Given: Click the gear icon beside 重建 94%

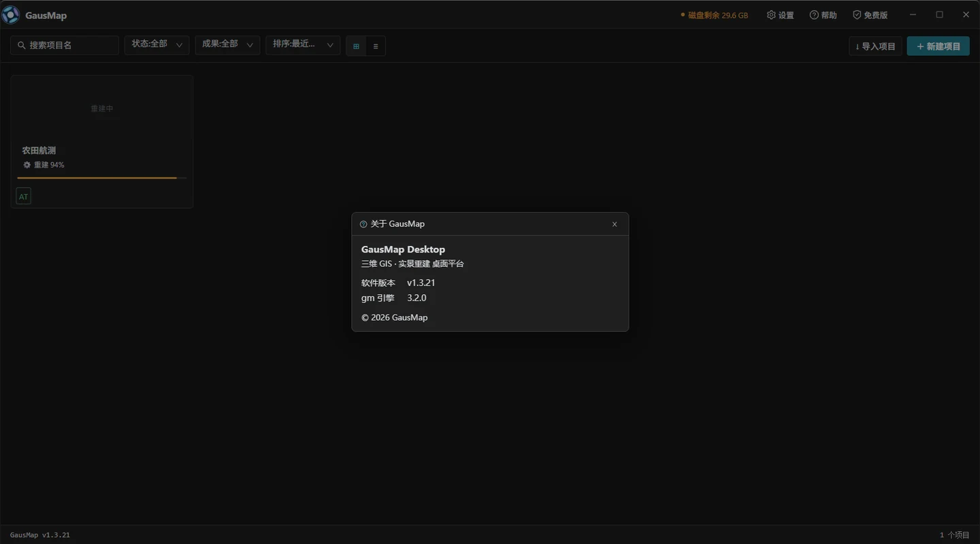Looking at the screenshot, I should [x=27, y=165].
